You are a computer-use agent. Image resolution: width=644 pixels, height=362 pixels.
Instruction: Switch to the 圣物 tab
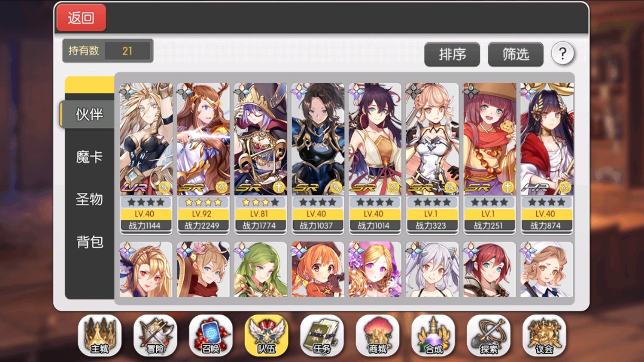pyautogui.click(x=89, y=199)
